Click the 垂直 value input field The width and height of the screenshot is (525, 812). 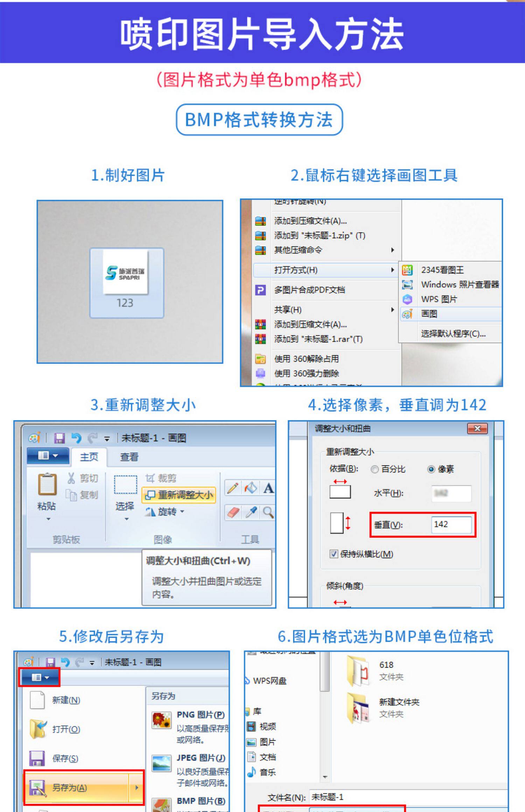[451, 524]
